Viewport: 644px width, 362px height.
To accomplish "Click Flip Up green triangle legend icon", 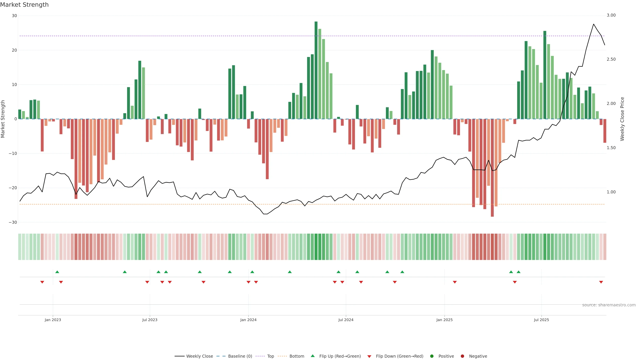I will 312,356.
